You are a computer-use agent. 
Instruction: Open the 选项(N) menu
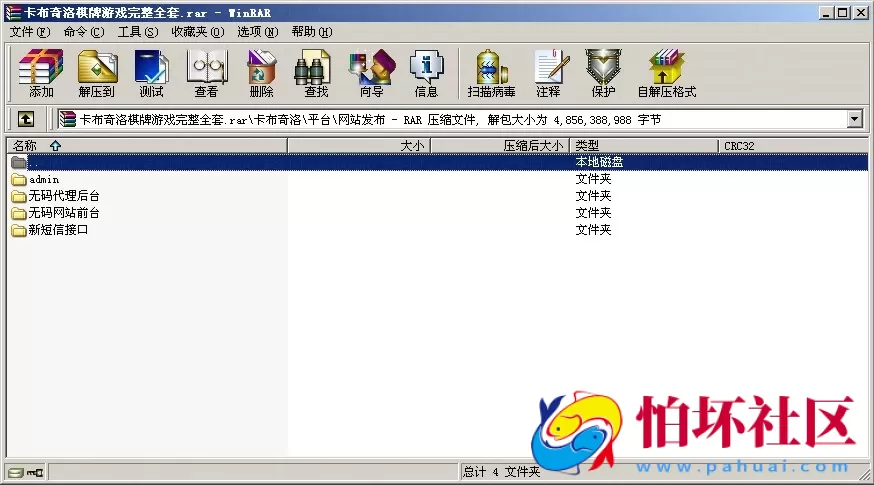pyautogui.click(x=258, y=32)
